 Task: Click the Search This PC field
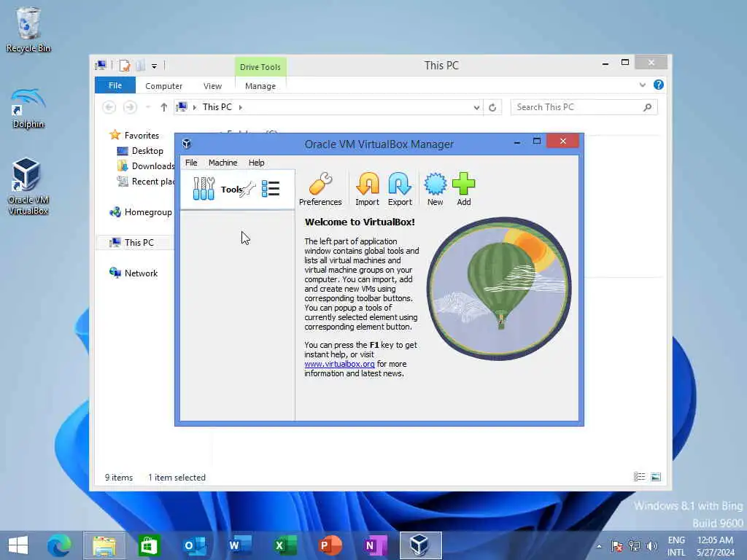(584, 107)
